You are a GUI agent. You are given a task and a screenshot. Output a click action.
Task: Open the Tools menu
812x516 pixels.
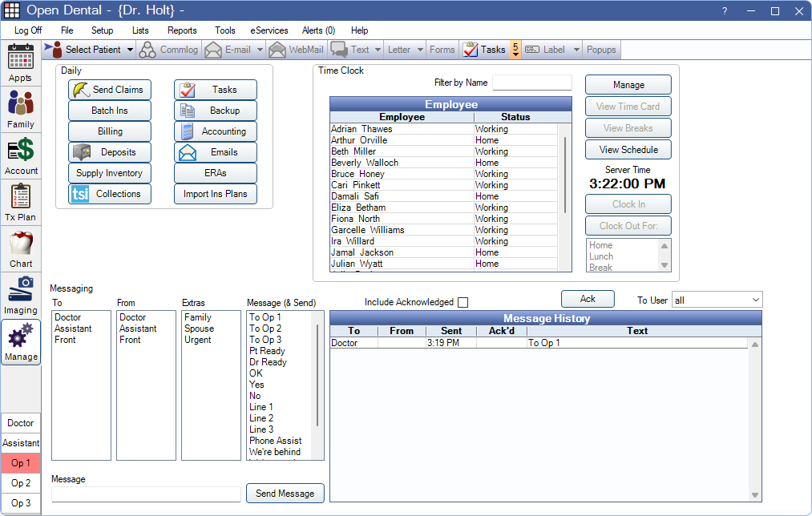(224, 30)
